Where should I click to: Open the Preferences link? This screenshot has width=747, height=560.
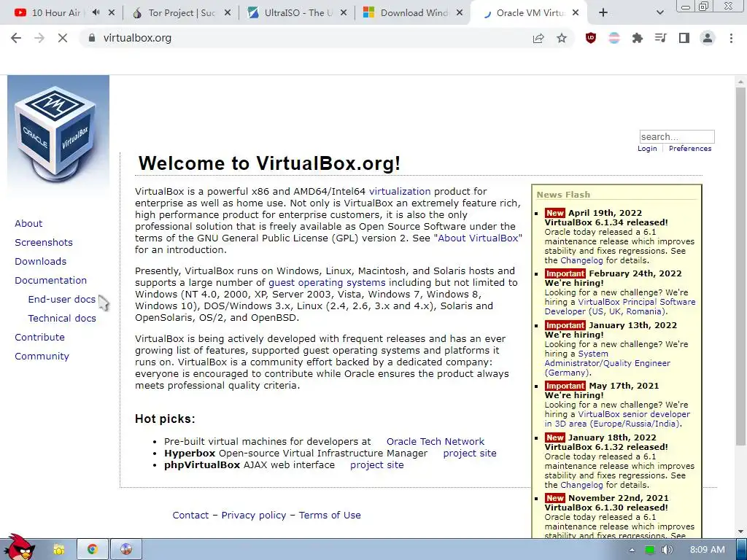pos(690,149)
